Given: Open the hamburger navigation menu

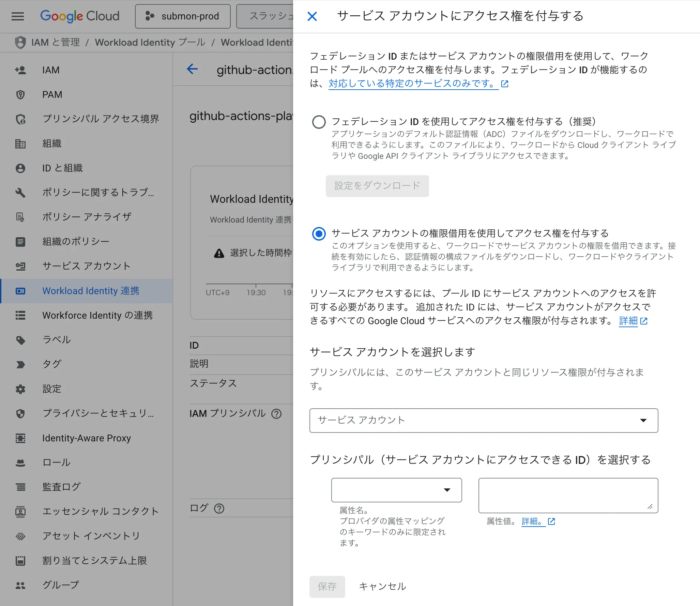Looking at the screenshot, I should (x=18, y=16).
